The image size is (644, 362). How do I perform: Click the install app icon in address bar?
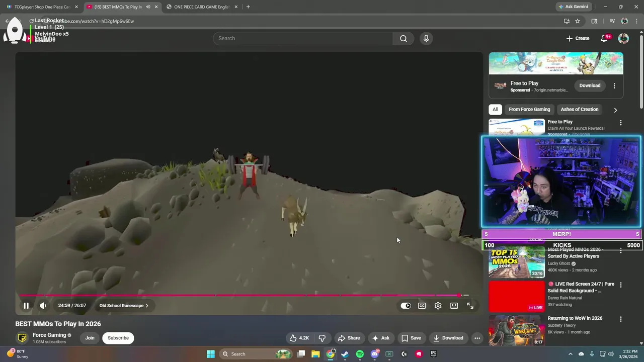567,21
